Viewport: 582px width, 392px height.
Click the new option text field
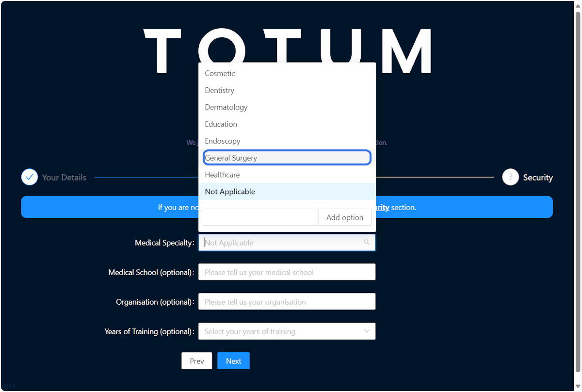[260, 217]
